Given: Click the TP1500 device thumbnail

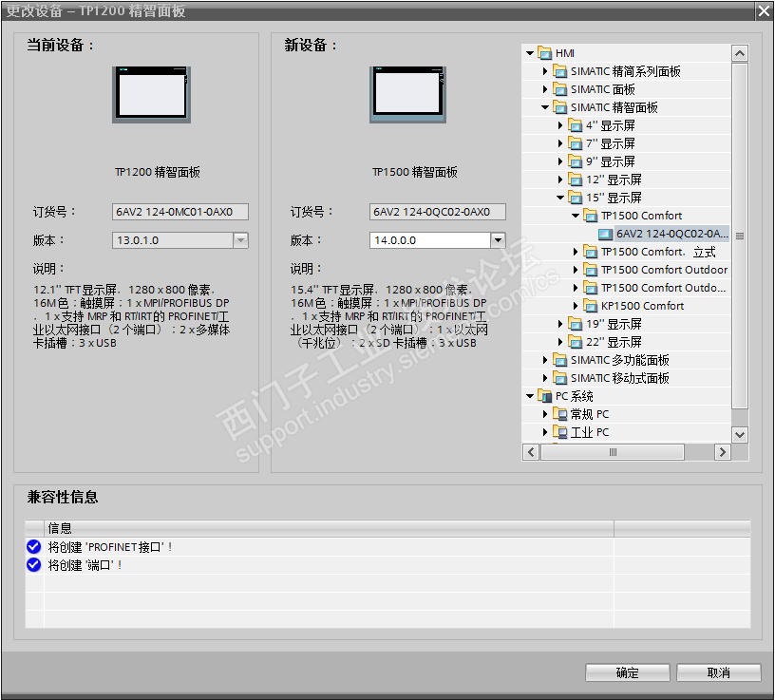Looking at the screenshot, I should 407,94.
